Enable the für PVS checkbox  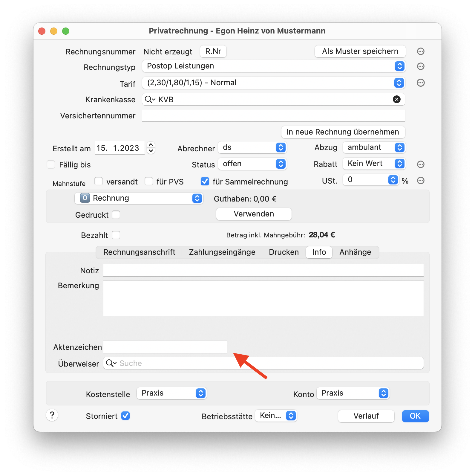(149, 181)
